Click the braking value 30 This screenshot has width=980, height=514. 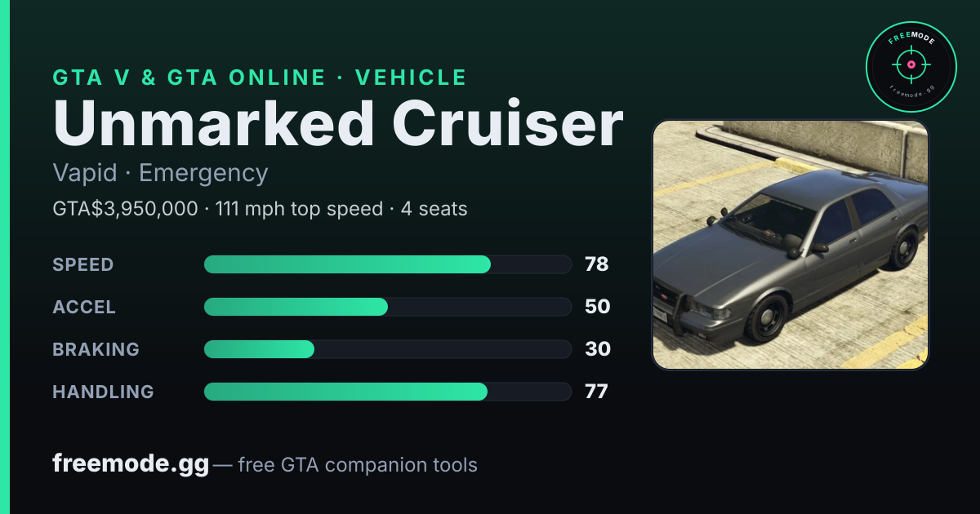[598, 349]
